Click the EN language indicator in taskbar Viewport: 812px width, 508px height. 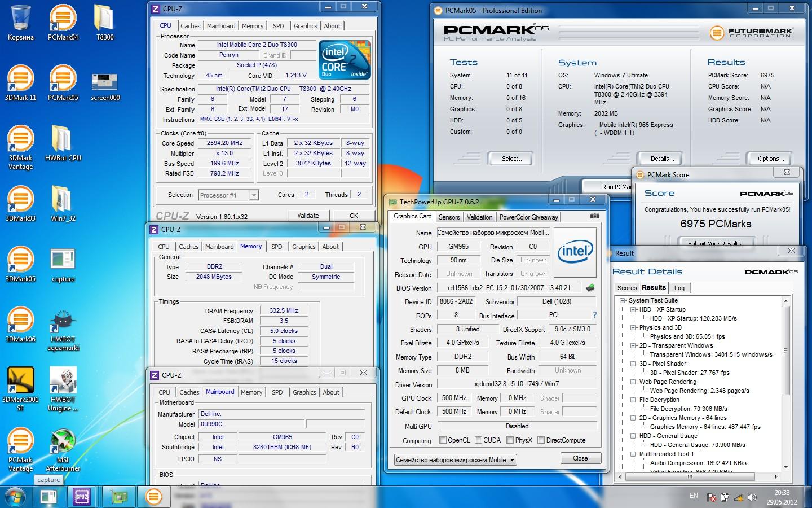pyautogui.click(x=694, y=496)
